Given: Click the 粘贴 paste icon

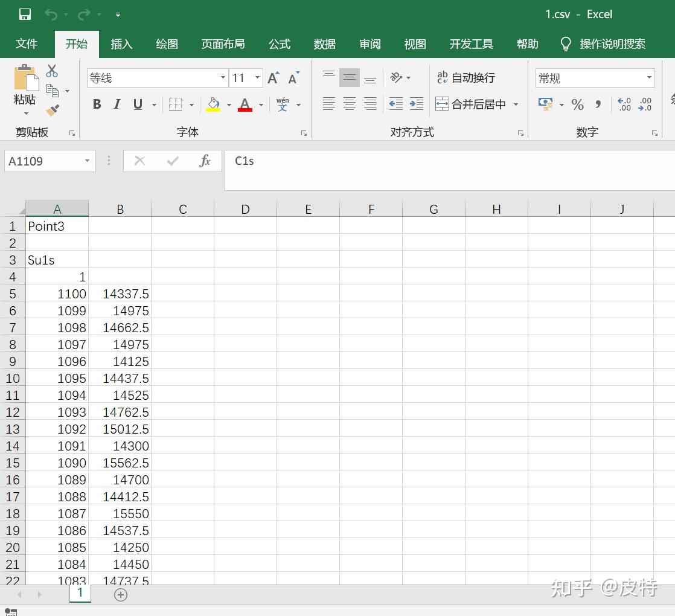Looking at the screenshot, I should 26,77.
